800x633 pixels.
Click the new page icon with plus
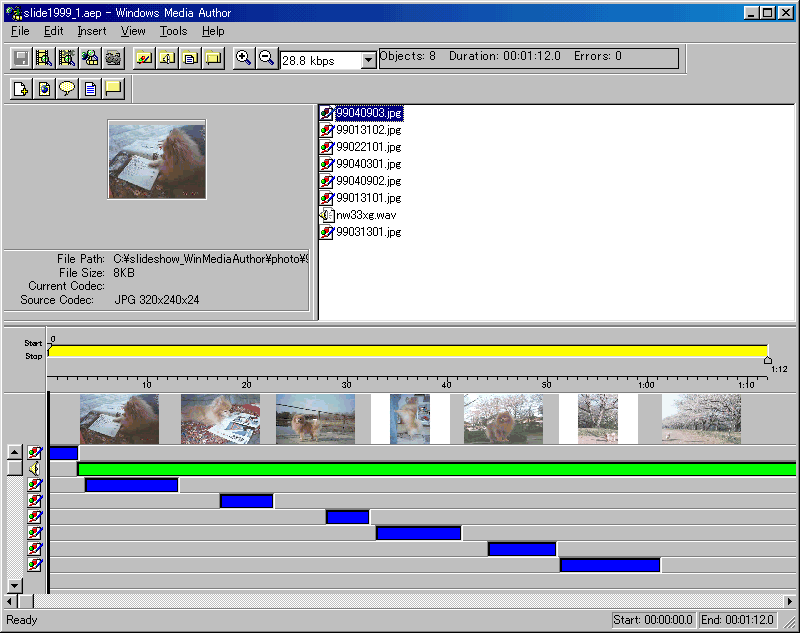pos(20,89)
